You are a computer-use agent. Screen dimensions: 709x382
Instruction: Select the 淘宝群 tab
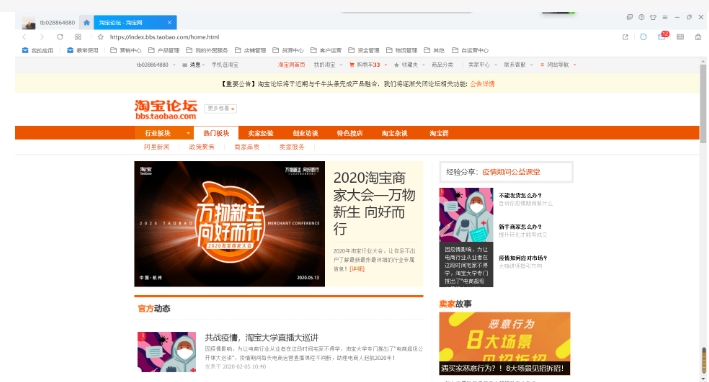click(439, 133)
